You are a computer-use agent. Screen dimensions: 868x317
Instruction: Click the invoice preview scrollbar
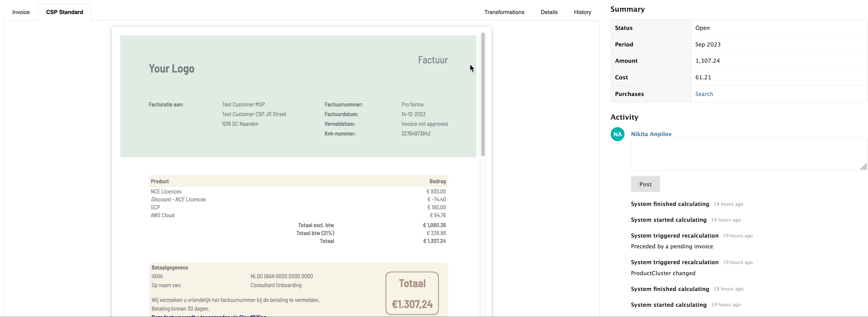tap(483, 94)
